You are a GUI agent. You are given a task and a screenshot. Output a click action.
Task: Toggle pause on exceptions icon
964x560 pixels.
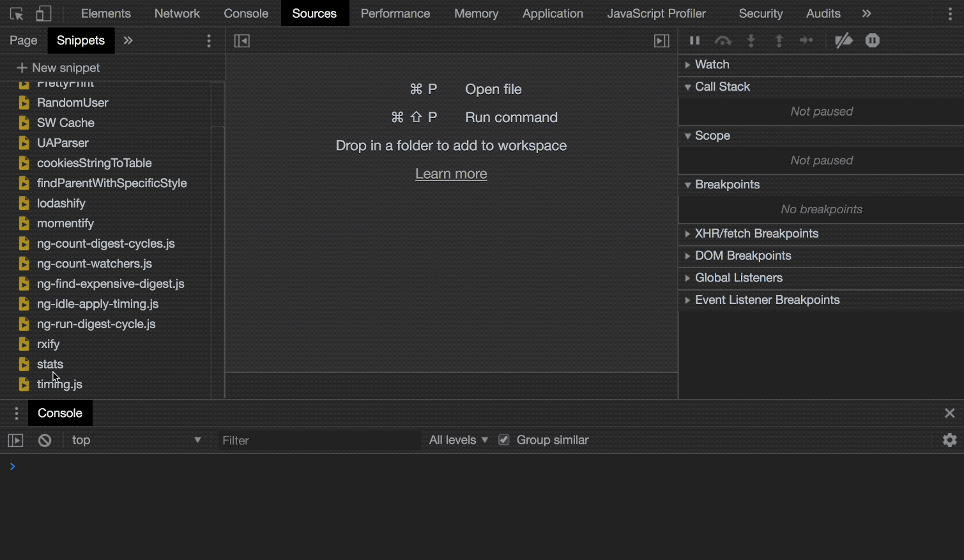[873, 40]
